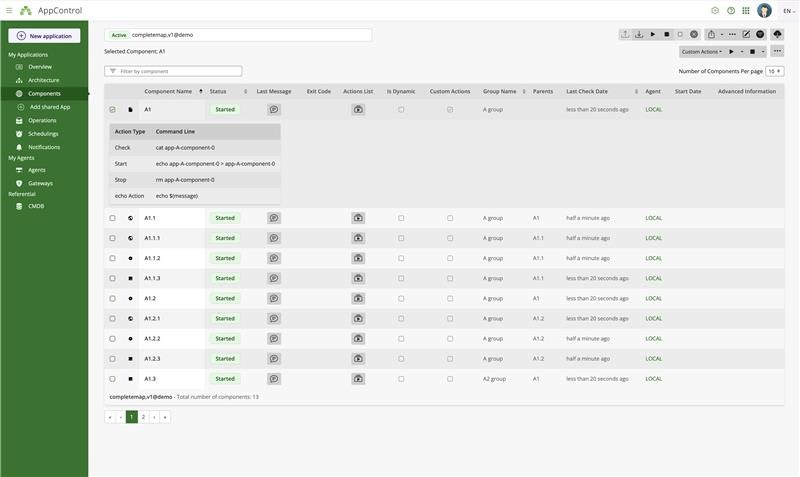Open the apps grid icon in header
This screenshot has height=477, width=800.
(x=746, y=10)
